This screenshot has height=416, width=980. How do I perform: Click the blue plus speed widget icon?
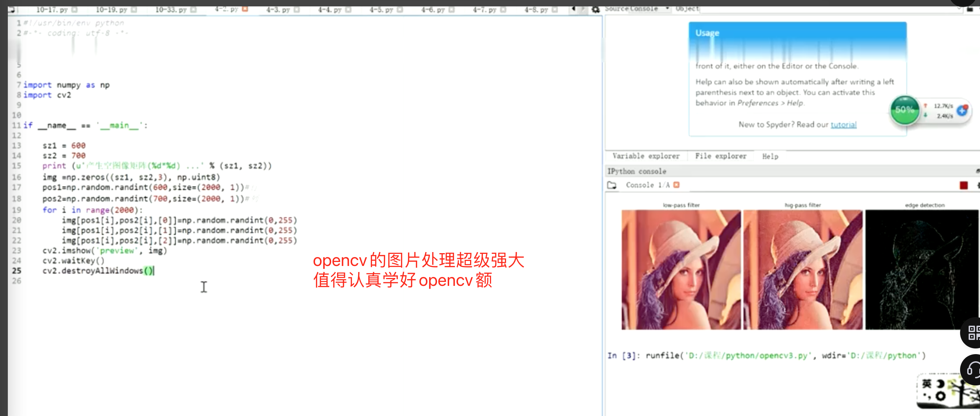pos(962,110)
